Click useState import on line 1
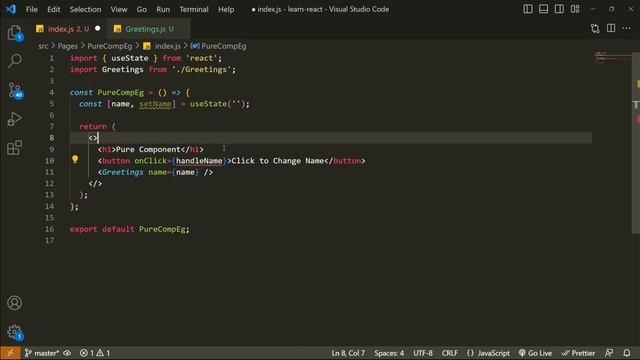This screenshot has width=640, height=360. tap(130, 58)
